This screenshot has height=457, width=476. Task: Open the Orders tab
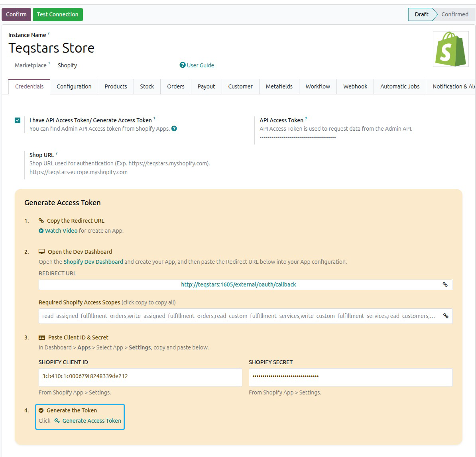click(x=176, y=86)
